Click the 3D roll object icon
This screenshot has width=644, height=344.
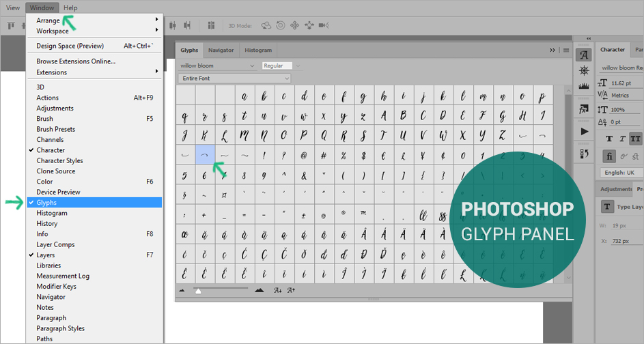(x=281, y=25)
